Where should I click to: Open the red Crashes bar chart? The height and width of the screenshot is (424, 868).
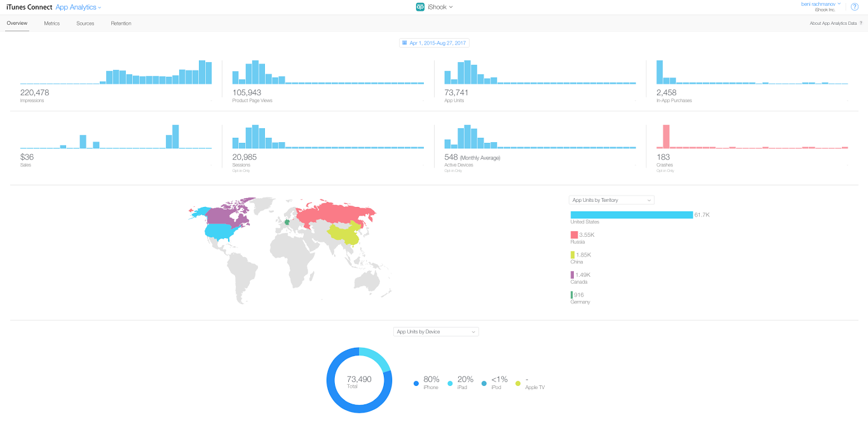pos(752,136)
